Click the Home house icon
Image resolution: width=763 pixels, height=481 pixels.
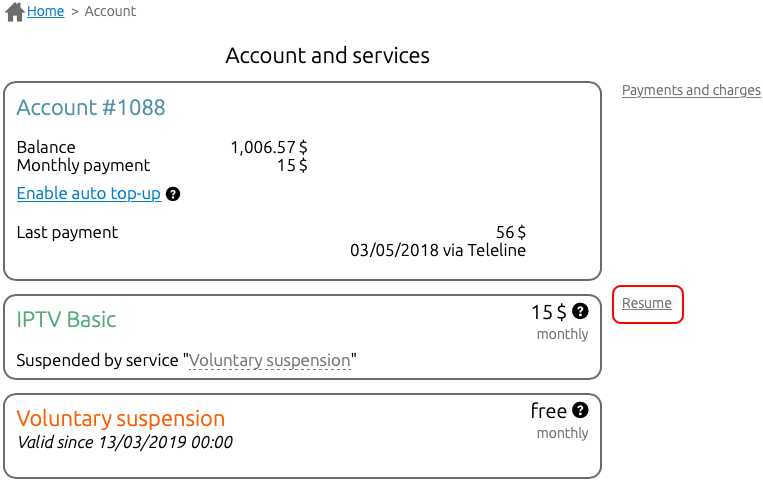pos(15,12)
